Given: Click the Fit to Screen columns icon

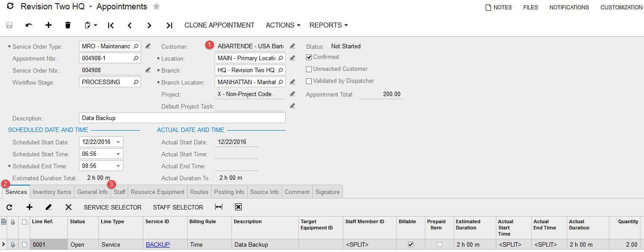Looking at the screenshot, I should 218,207.
